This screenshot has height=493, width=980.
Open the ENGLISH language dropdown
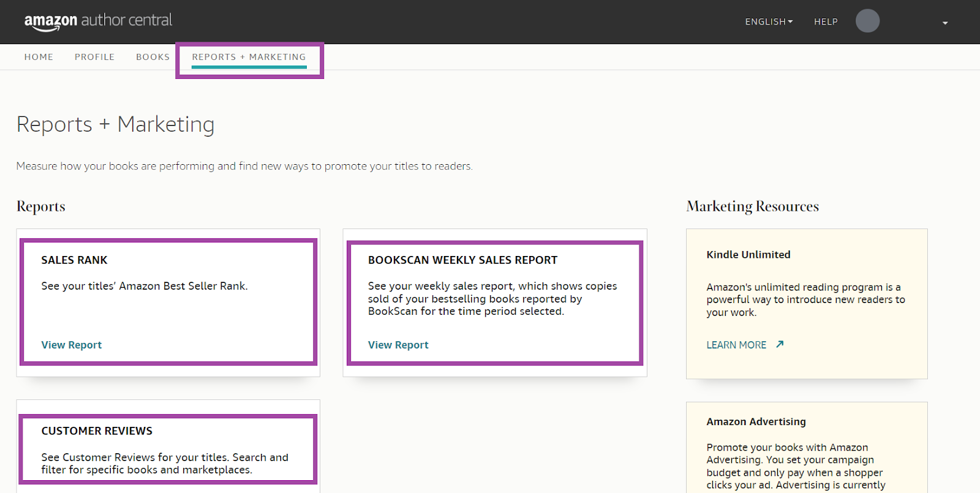click(x=769, y=21)
